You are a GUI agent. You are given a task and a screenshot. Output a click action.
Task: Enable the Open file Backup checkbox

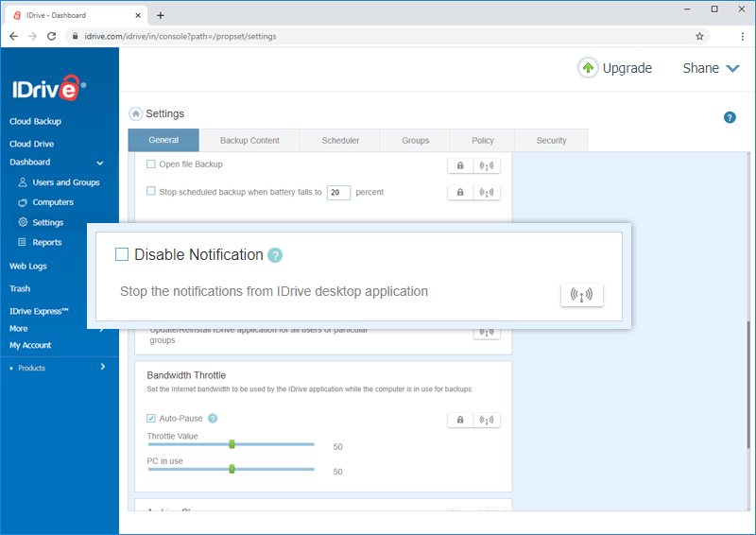click(151, 164)
